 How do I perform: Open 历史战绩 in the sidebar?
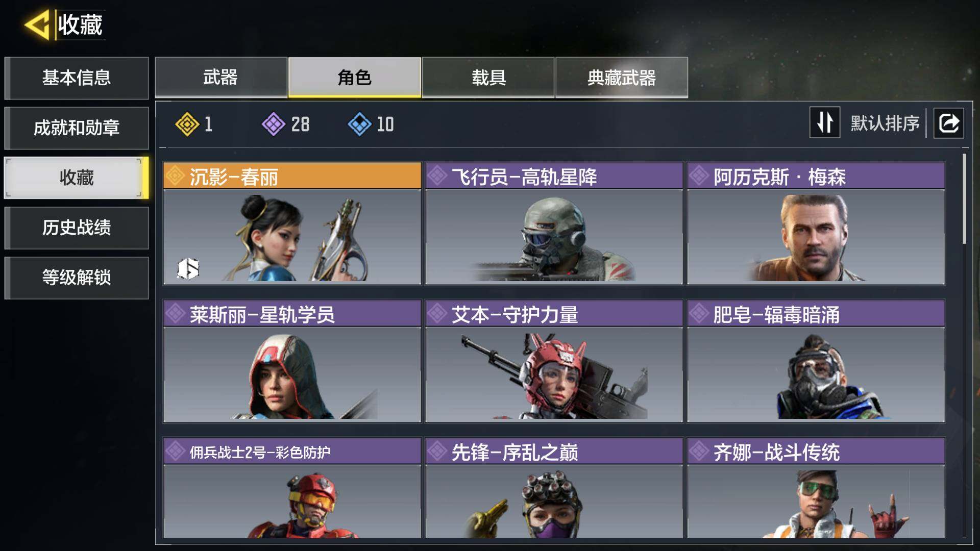[x=77, y=228]
